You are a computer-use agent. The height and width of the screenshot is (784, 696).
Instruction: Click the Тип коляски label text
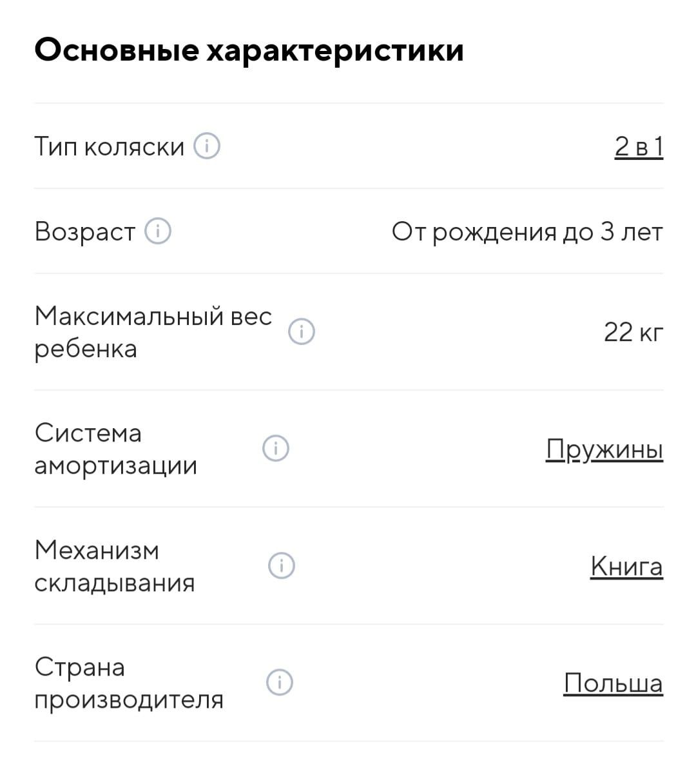(x=110, y=147)
